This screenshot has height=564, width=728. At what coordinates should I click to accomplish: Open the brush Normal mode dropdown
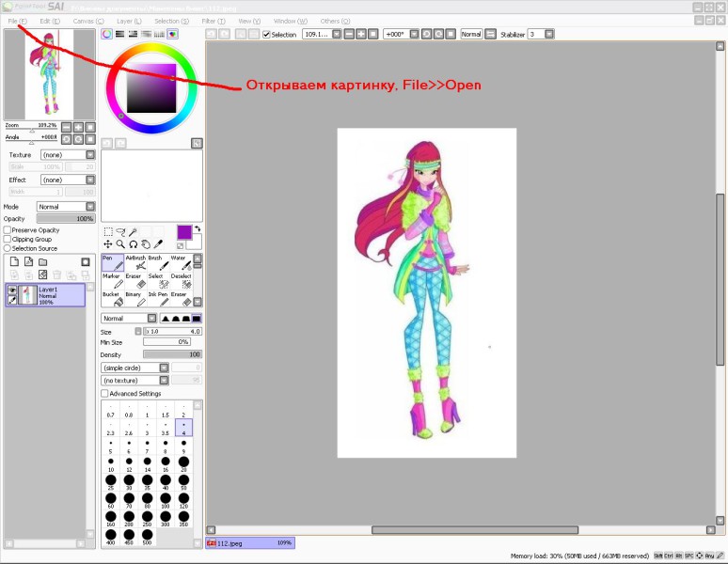tap(151, 319)
